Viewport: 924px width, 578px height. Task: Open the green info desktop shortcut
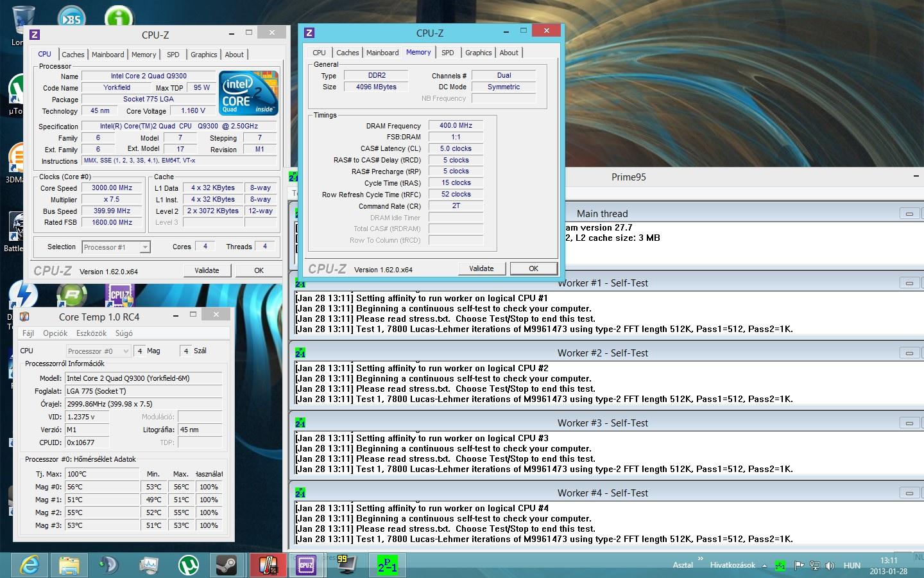point(119,17)
